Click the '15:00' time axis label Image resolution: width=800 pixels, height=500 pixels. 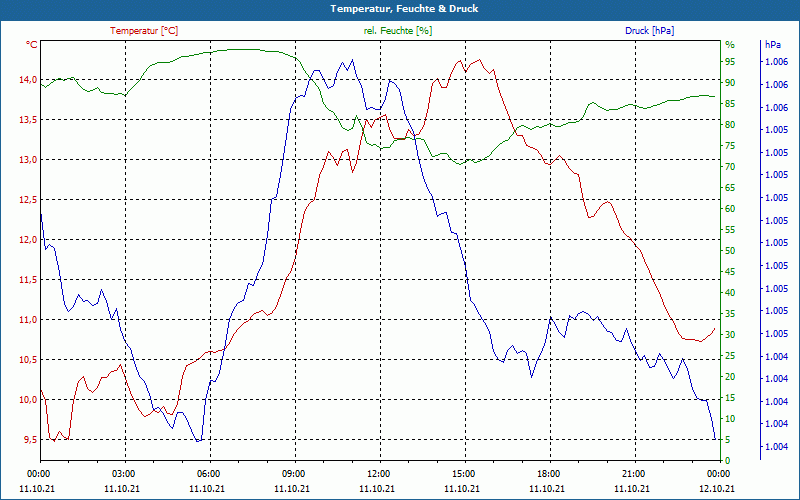coord(465,473)
